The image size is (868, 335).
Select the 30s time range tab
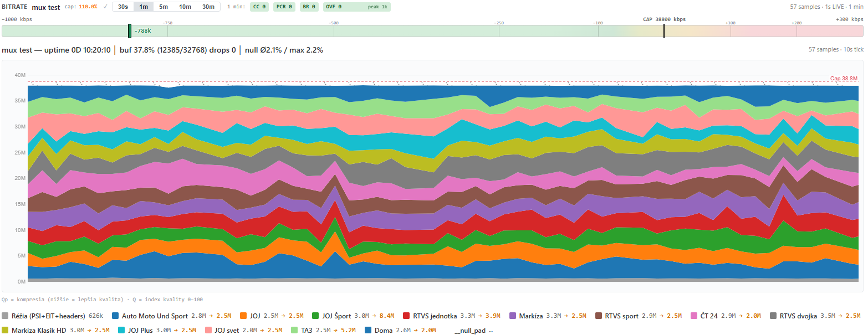click(x=122, y=7)
